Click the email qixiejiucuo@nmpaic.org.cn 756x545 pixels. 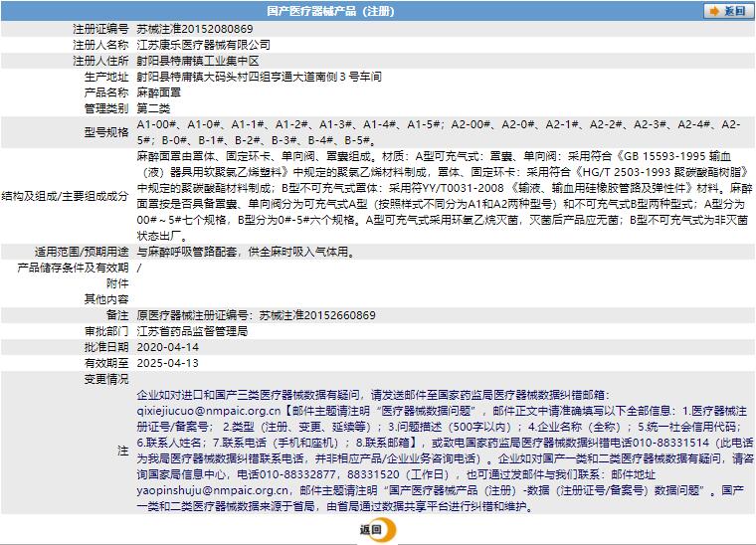point(209,411)
